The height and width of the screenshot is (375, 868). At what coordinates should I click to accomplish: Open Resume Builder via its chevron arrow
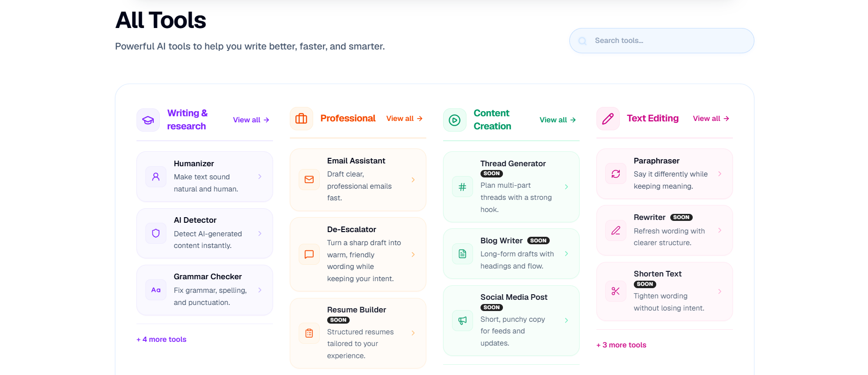413,333
